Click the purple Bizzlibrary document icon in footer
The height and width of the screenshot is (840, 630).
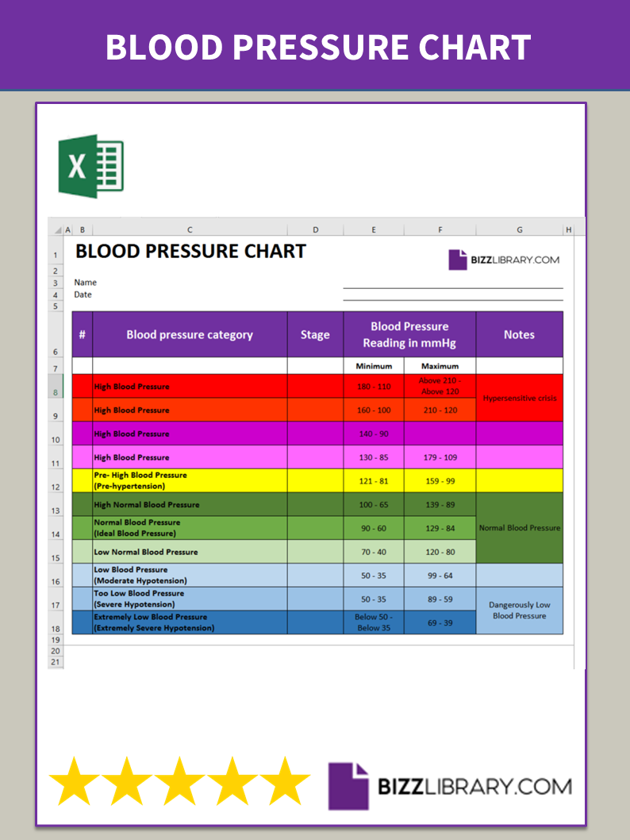[x=348, y=786]
